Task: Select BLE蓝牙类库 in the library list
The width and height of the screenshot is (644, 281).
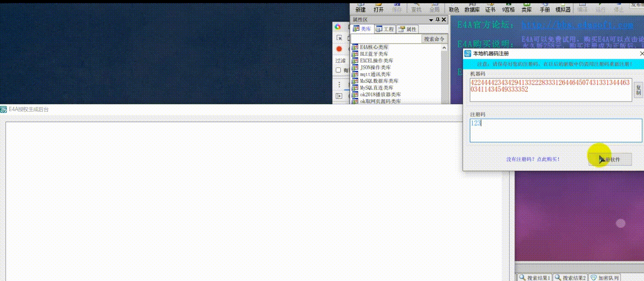Action: click(374, 54)
